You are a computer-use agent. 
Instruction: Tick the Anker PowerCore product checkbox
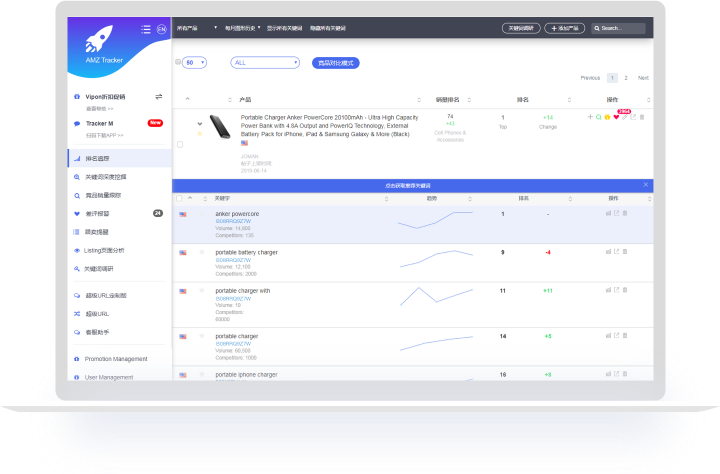(x=180, y=144)
